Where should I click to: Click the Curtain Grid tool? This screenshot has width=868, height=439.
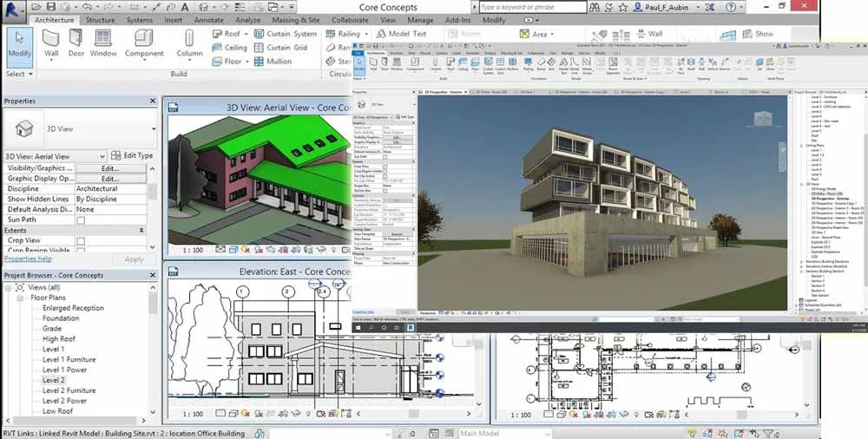[x=280, y=48]
